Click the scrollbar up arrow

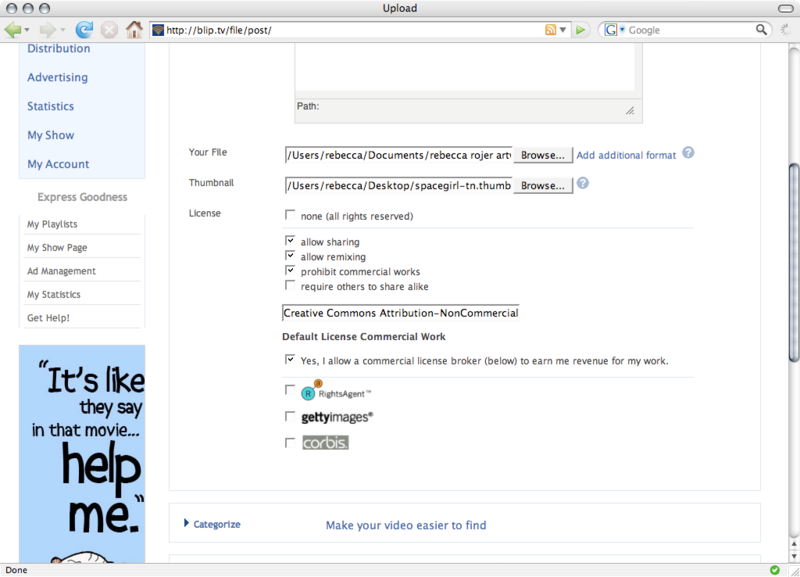[794, 544]
